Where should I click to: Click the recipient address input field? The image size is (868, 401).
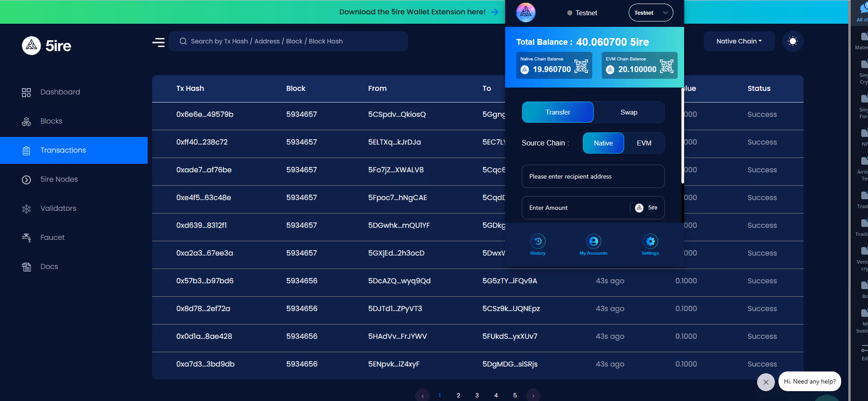click(593, 177)
